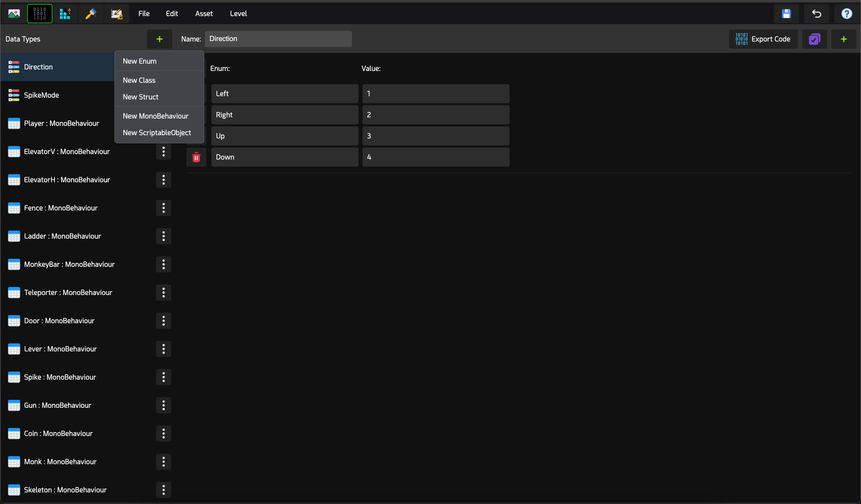Toggle the purple checkmark select-all button

click(814, 39)
